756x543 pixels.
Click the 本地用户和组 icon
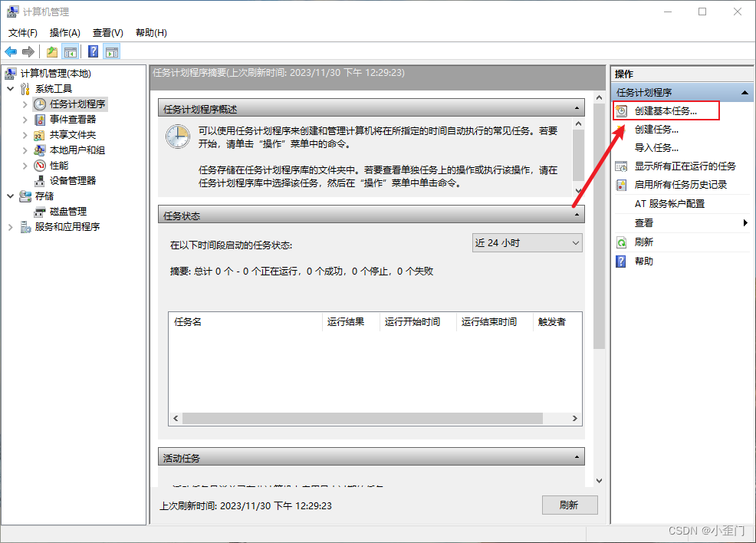click(40, 150)
